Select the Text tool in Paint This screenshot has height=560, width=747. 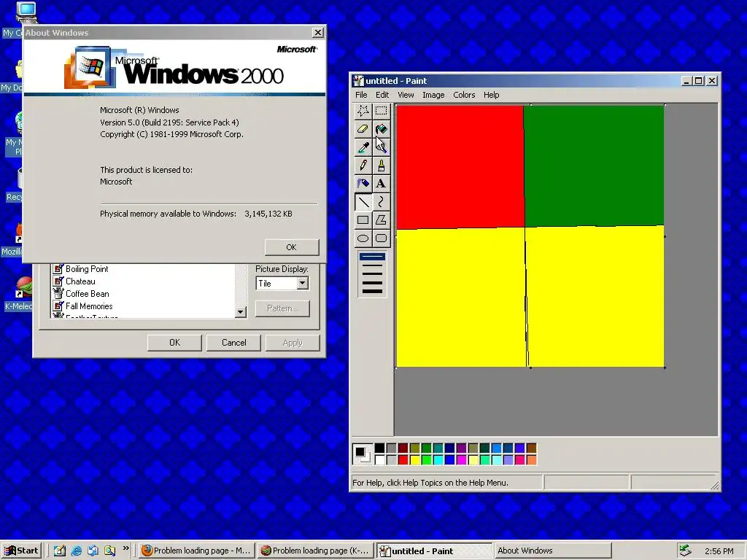[x=381, y=183]
